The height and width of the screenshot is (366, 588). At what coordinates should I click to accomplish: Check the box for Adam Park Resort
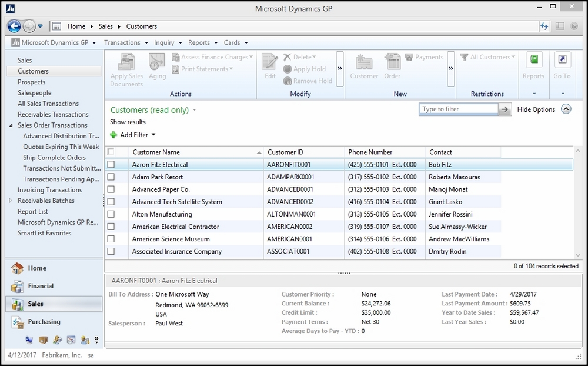111,177
